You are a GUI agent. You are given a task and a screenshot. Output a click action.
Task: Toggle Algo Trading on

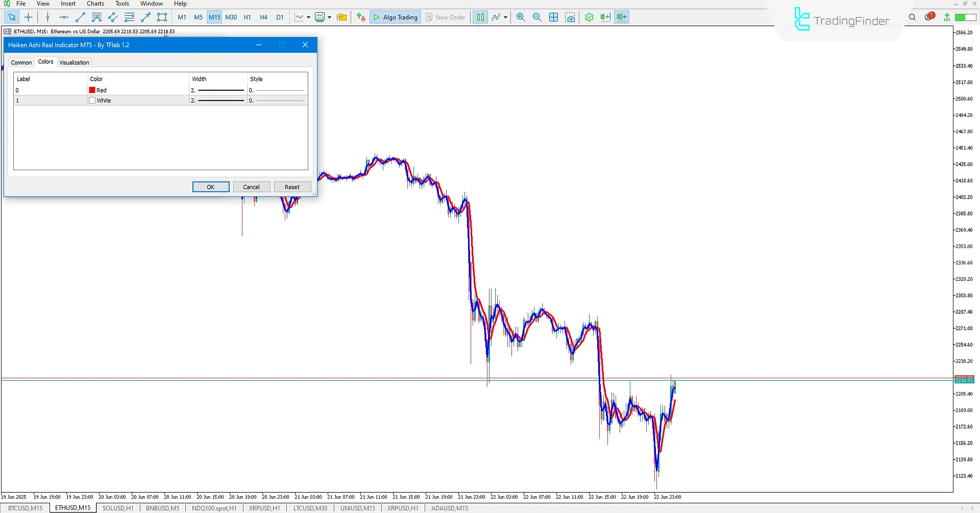tap(395, 17)
